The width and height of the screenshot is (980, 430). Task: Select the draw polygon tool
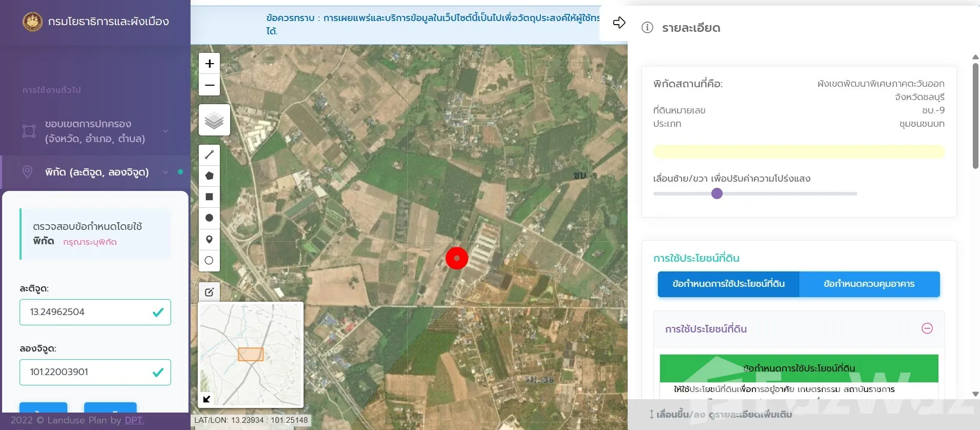(210, 176)
